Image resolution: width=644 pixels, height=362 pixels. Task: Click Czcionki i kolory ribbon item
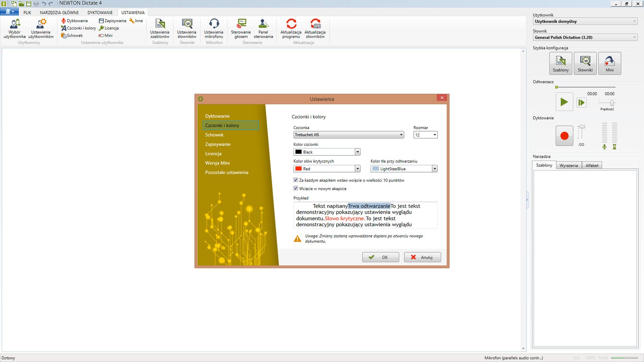pos(79,28)
